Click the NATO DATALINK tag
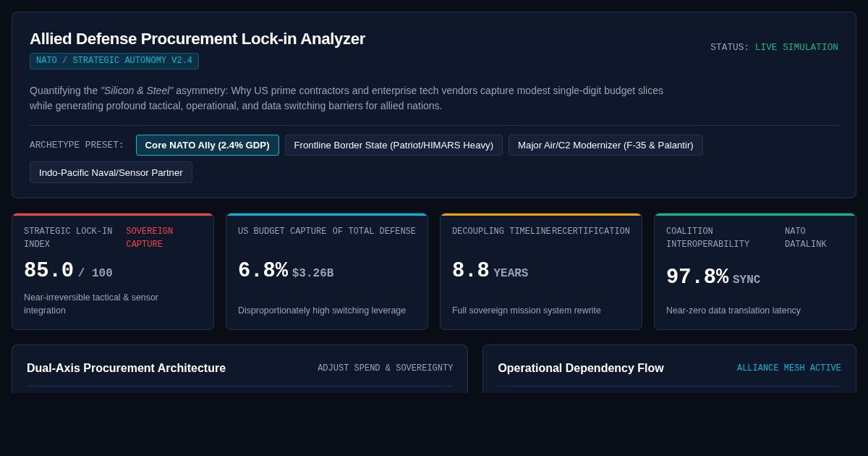This screenshot has height=456, width=868. click(x=805, y=238)
